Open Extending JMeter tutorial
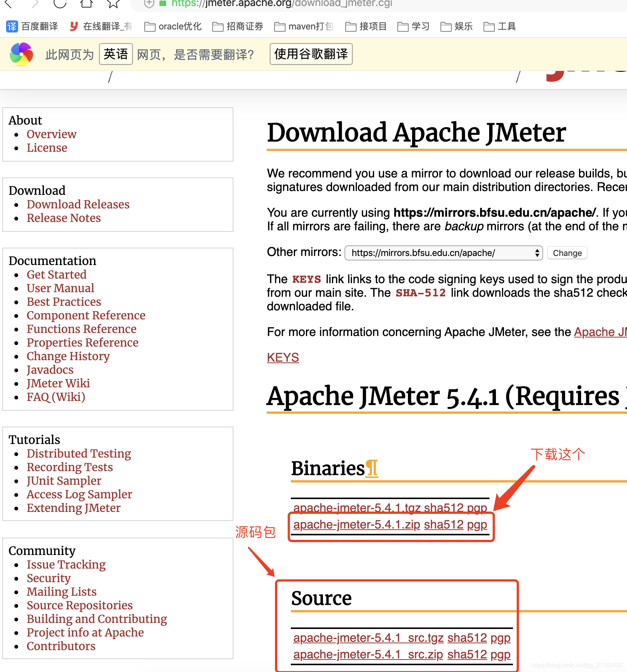The image size is (627, 672). pos(74,508)
